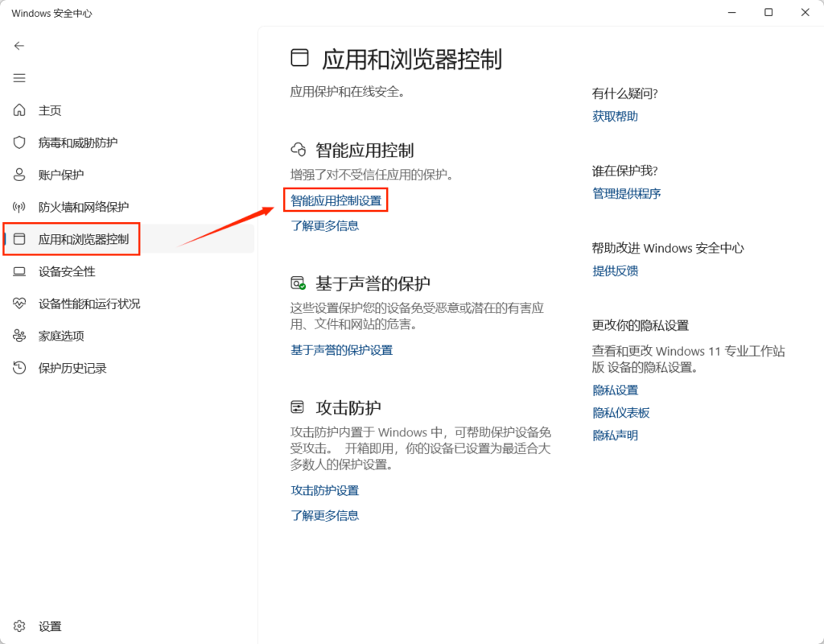Click the person icon for 账户保护
This screenshot has width=824, height=644.
click(19, 175)
